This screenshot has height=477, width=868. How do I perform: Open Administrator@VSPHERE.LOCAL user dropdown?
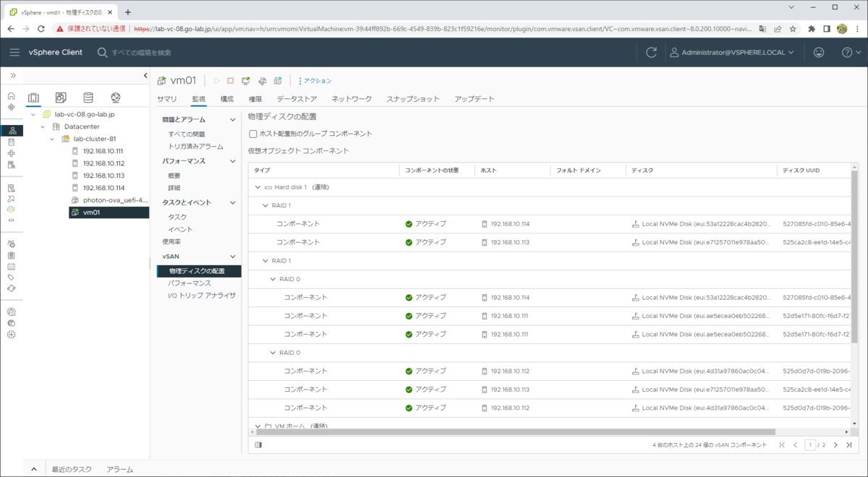732,53
